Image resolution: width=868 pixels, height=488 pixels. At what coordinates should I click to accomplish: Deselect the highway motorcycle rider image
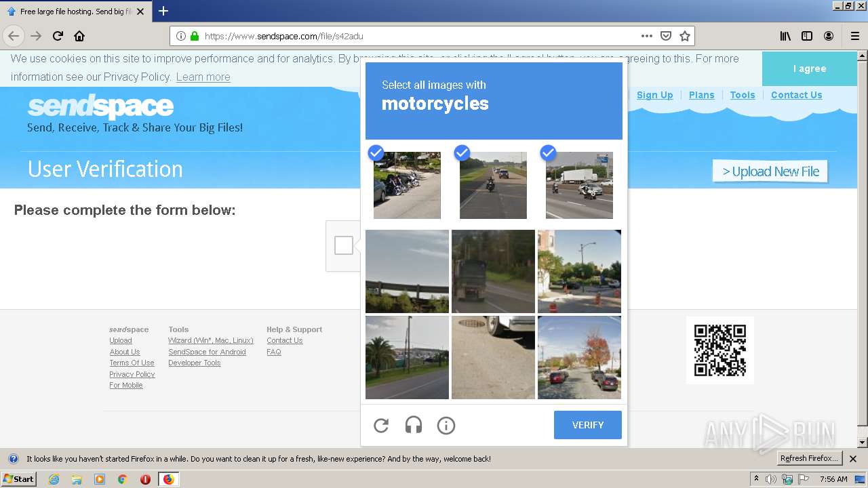tap(493, 185)
